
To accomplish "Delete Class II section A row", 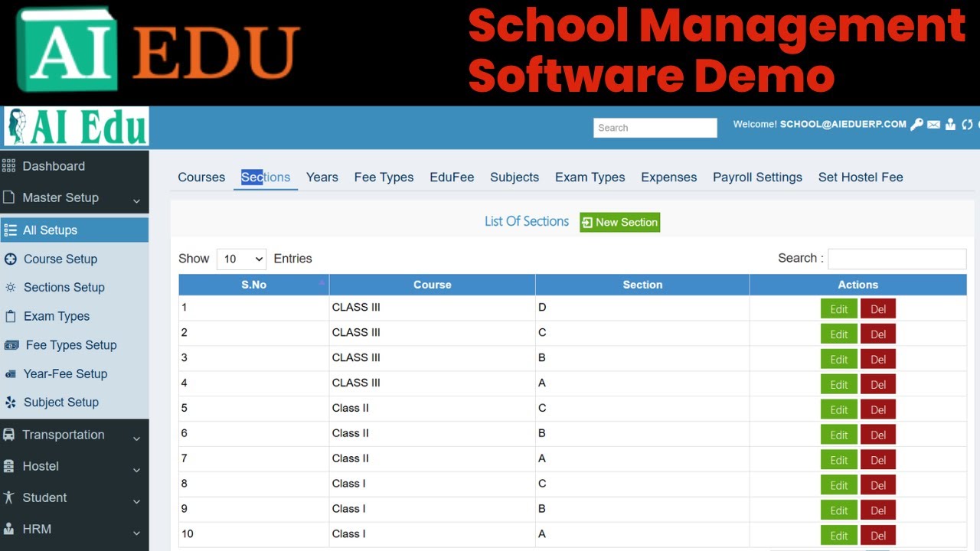I will click(878, 461).
